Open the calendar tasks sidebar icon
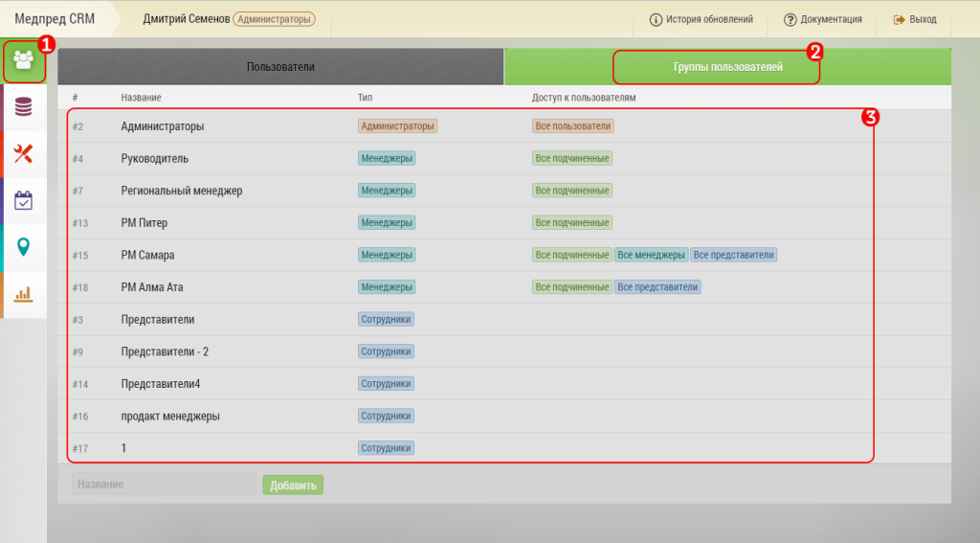Viewport: 980px width, 543px height. [x=23, y=201]
